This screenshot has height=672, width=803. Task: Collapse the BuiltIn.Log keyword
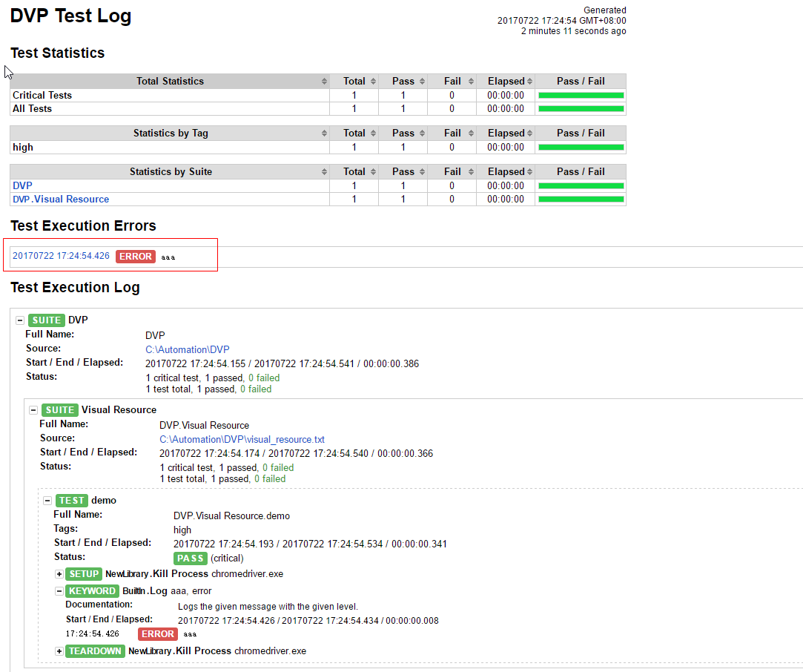[59, 591]
